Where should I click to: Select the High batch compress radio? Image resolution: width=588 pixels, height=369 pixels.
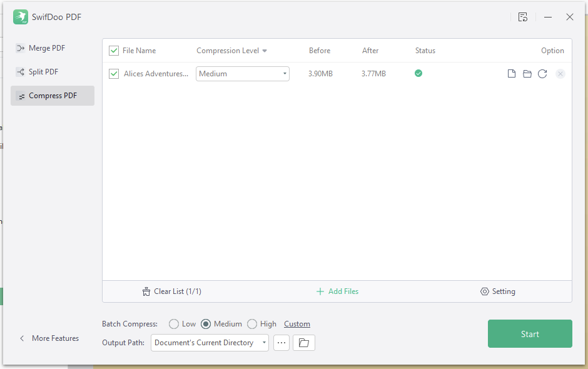(252, 324)
